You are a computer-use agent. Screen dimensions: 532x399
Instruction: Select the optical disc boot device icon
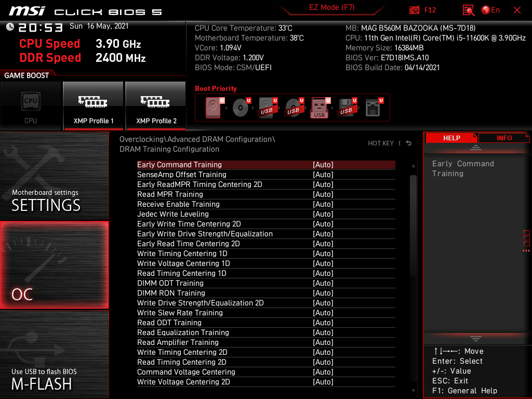(242, 108)
